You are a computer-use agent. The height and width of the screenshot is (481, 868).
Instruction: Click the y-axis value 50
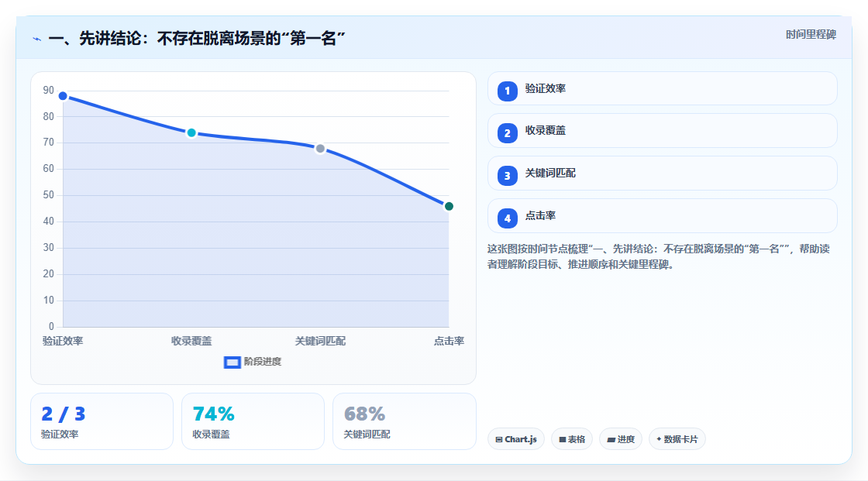(49, 195)
